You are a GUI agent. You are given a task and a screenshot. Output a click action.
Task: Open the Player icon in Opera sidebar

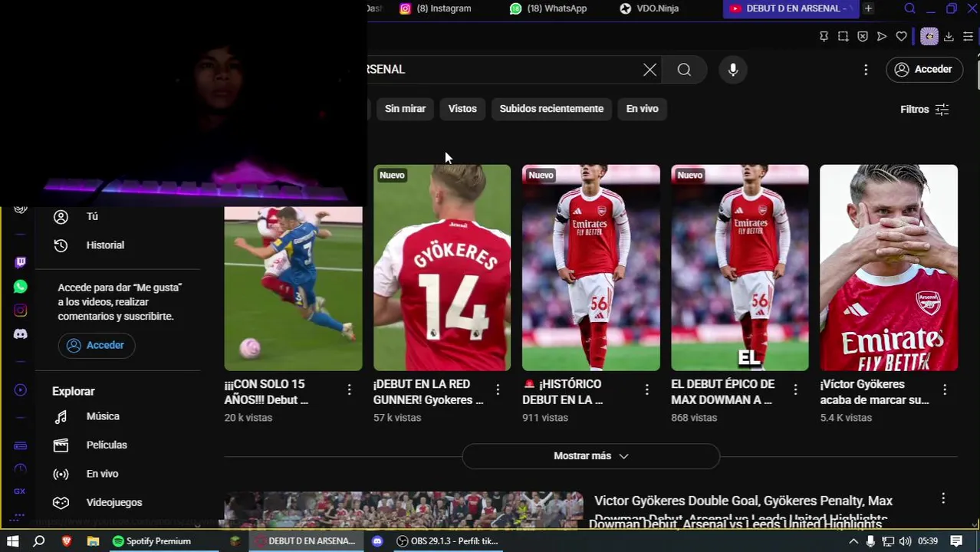tap(21, 390)
